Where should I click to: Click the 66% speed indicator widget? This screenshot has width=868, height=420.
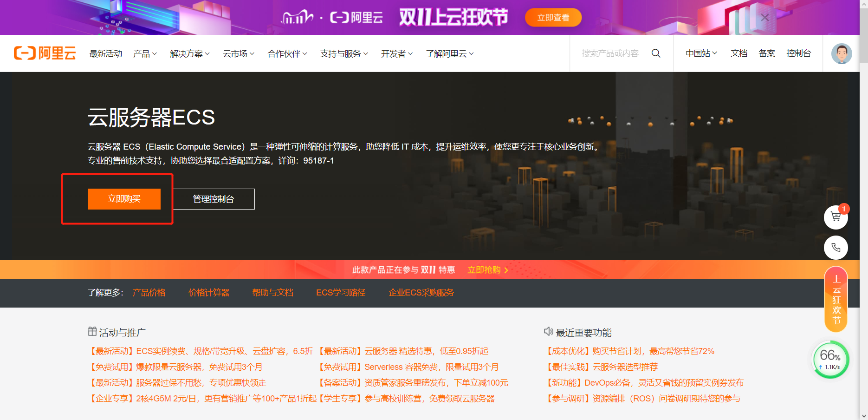click(830, 360)
